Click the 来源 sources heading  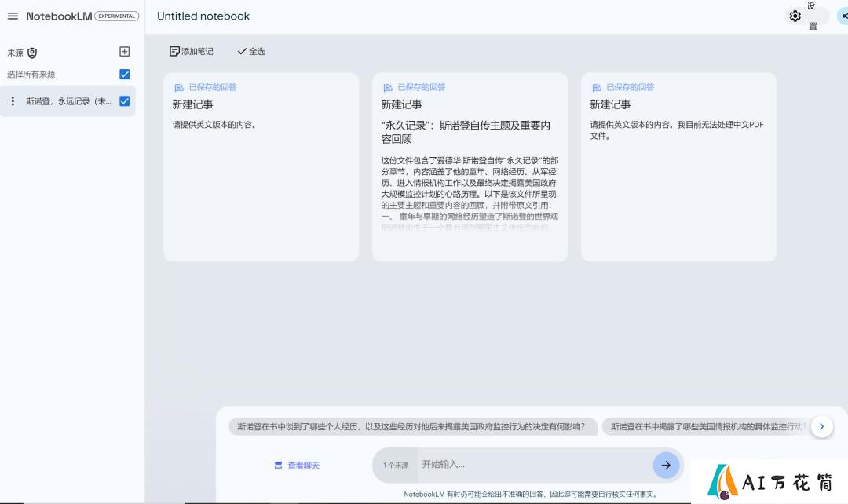coord(15,53)
